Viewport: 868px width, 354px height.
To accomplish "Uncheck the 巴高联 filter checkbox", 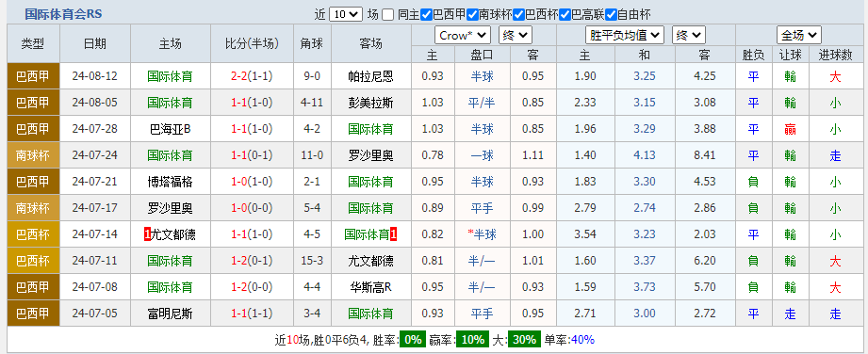I will (565, 15).
